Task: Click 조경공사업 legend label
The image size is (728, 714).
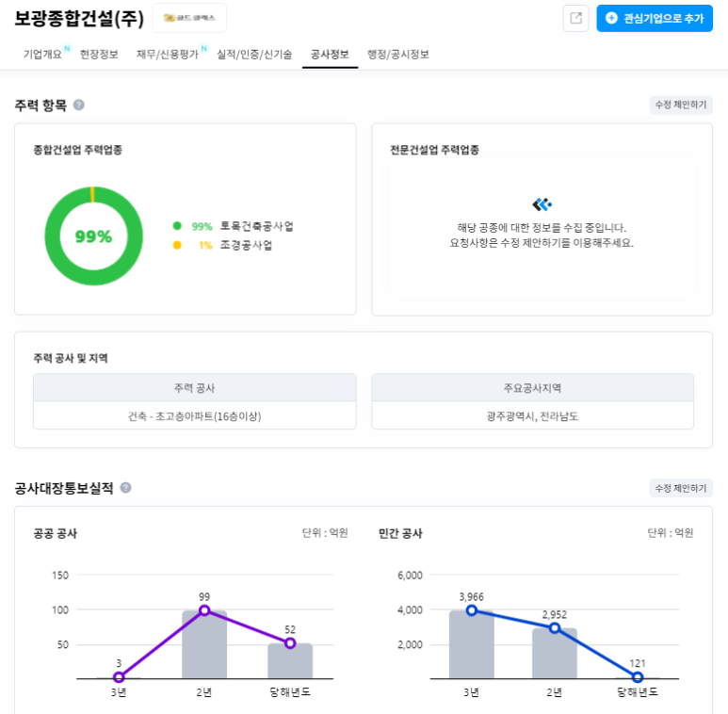Action: [x=246, y=245]
